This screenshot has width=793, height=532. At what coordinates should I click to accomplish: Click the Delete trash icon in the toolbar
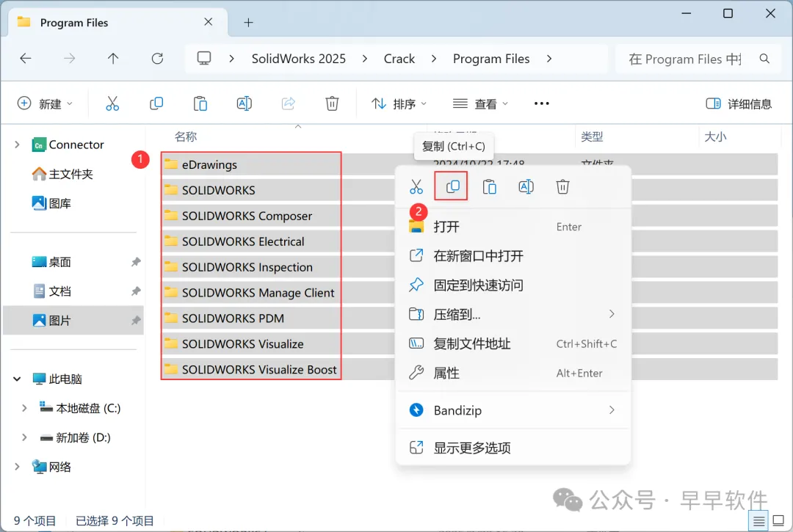pos(332,103)
